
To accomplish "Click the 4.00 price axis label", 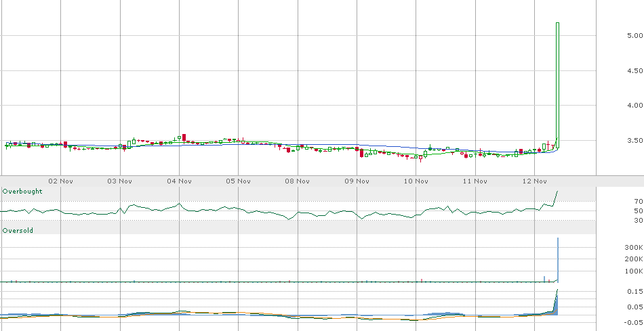I will pyautogui.click(x=635, y=106).
